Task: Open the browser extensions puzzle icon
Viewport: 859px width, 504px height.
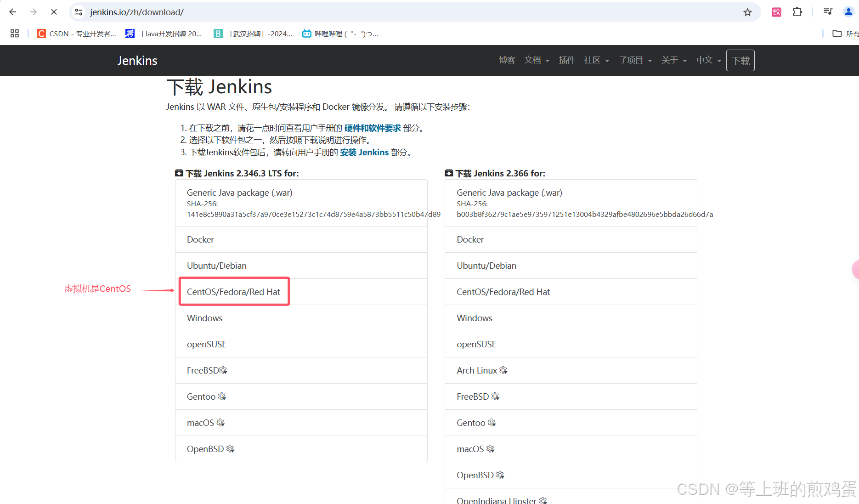Action: click(x=797, y=12)
